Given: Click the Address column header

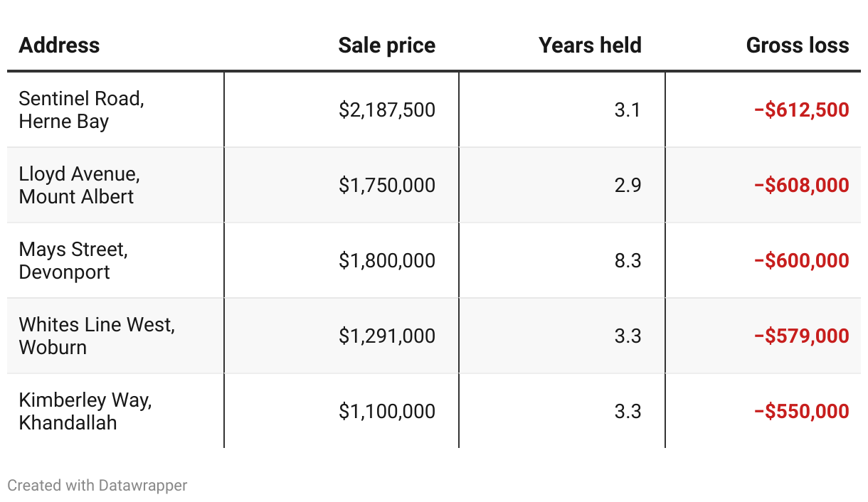Looking at the screenshot, I should point(59,46).
